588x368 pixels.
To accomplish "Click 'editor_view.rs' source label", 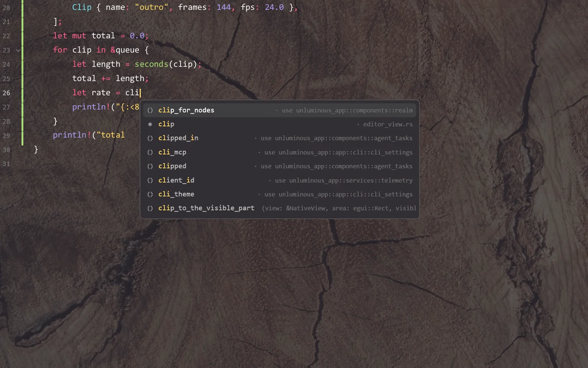I will pyautogui.click(x=388, y=124).
